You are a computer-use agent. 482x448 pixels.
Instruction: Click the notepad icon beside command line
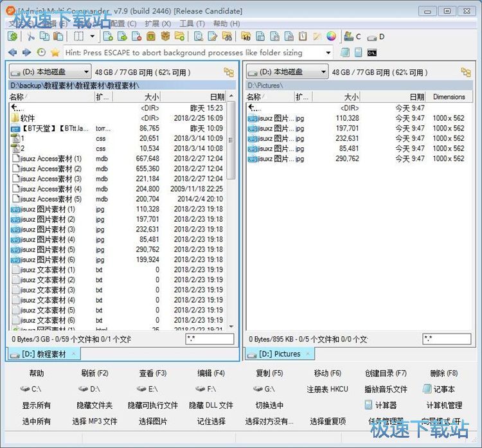pos(345,53)
